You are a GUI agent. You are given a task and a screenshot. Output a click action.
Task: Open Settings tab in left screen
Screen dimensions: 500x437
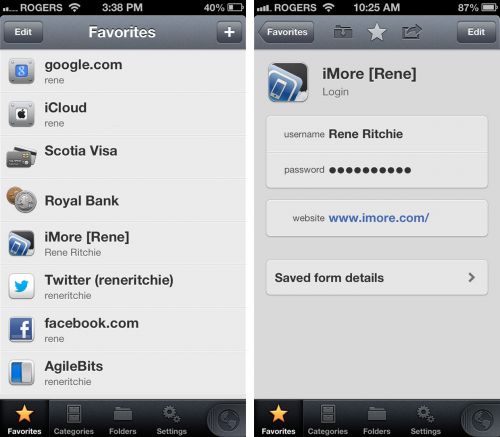pos(172,419)
